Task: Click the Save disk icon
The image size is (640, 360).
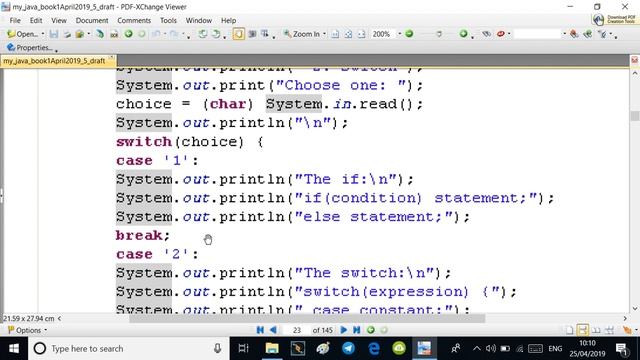Action: (x=53, y=34)
